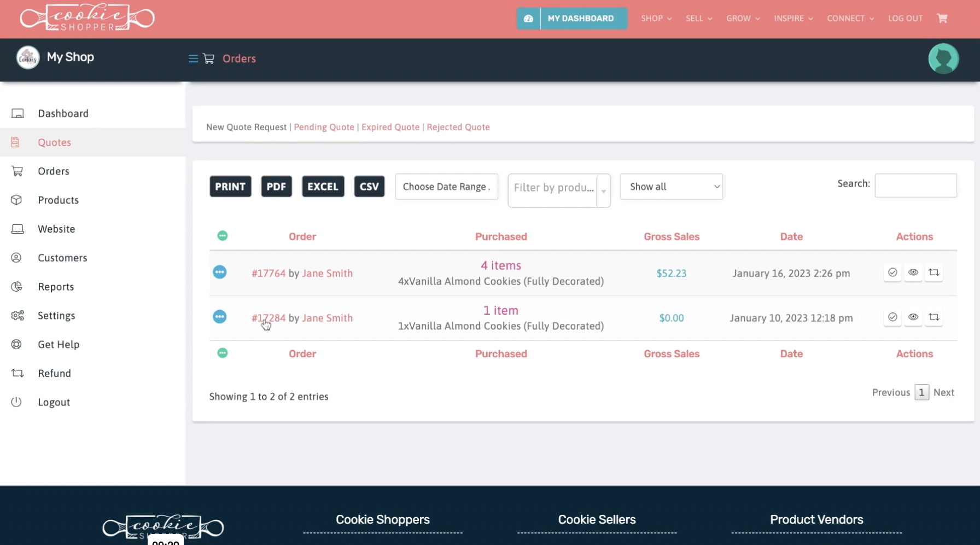Screen dimensions: 980x545
Task: Click Jane Smith on order #17284
Action: pos(327,318)
